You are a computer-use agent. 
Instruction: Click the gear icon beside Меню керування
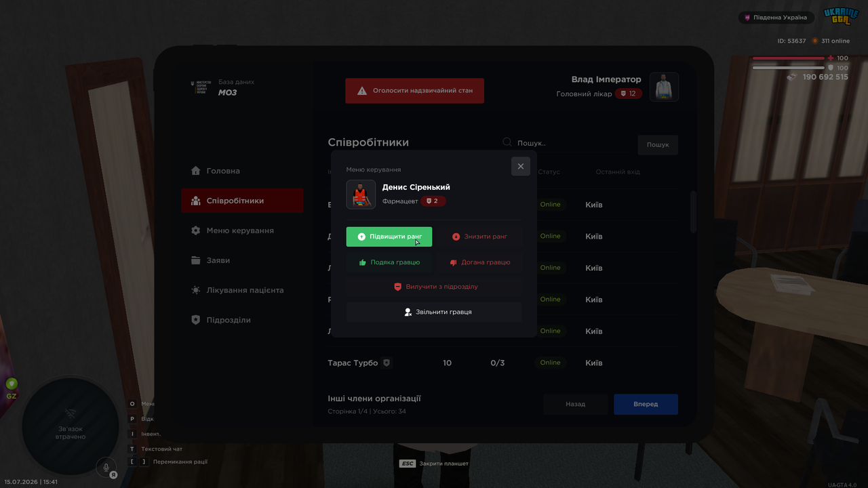[196, 230]
